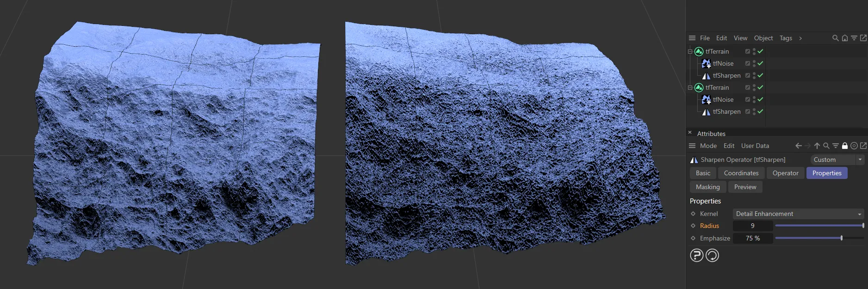Close the Attributes panel
Image resolution: width=868 pixels, height=289 pixels.
pos(690,133)
